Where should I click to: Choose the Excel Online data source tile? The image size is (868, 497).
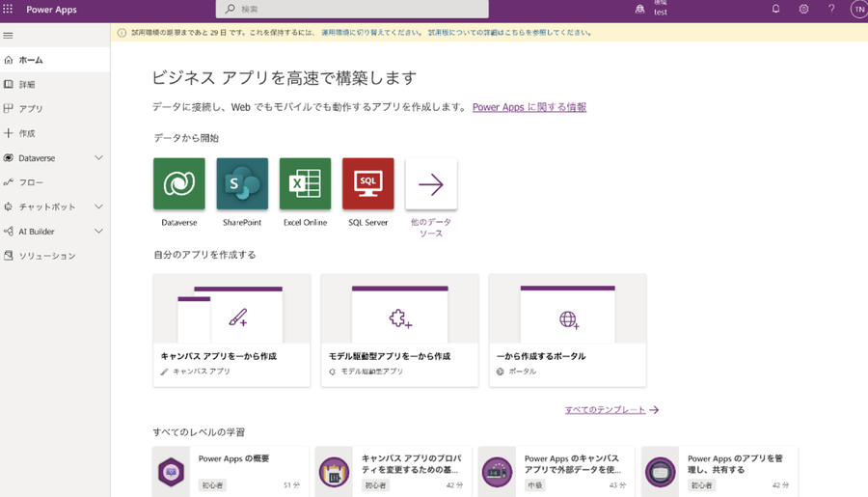tap(305, 184)
